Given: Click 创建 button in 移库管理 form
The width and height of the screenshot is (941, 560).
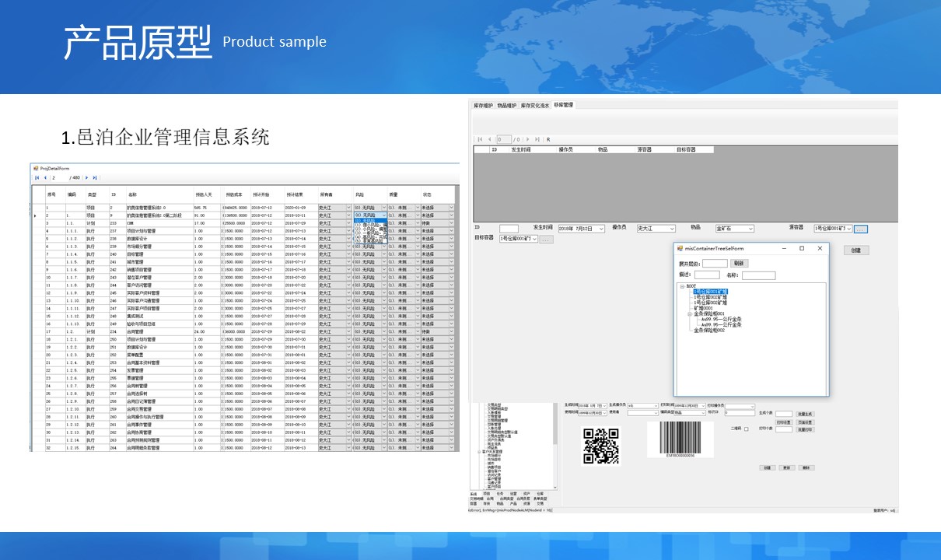Looking at the screenshot, I should pos(855,250).
